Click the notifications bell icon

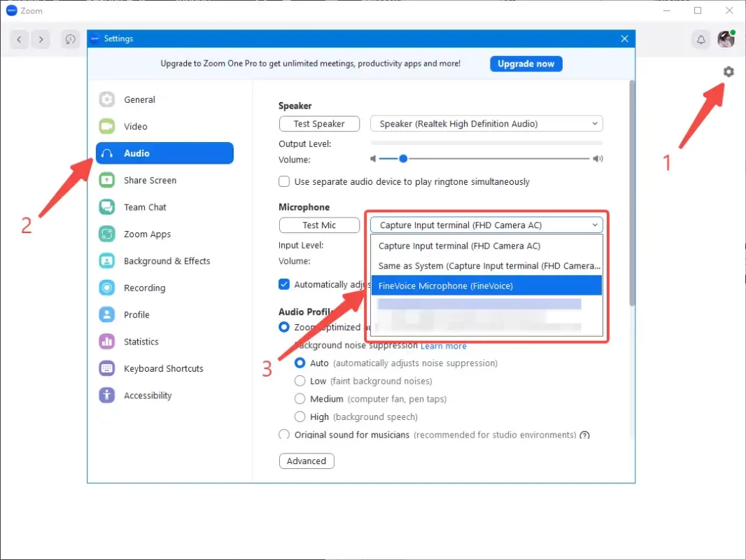coord(701,40)
